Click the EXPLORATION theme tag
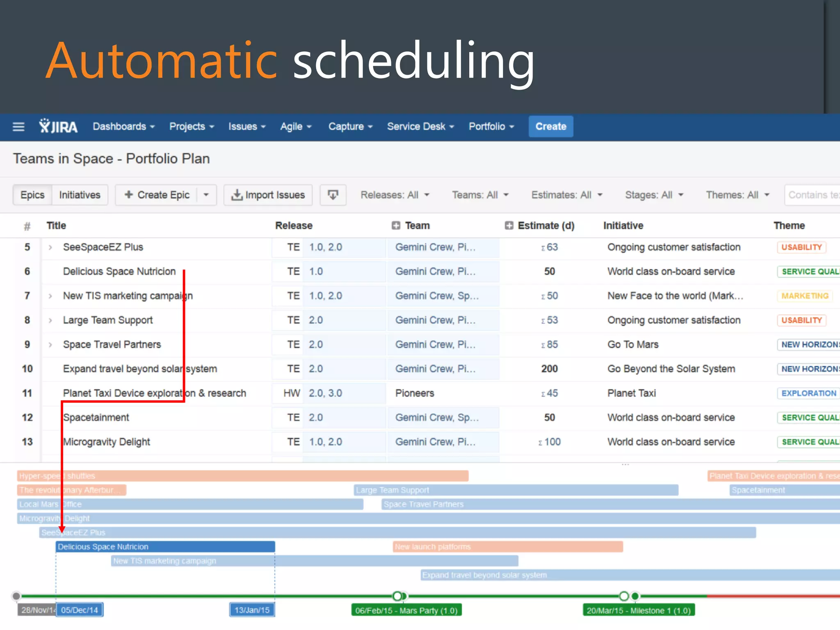Image resolution: width=840 pixels, height=630 pixels. [x=808, y=393]
